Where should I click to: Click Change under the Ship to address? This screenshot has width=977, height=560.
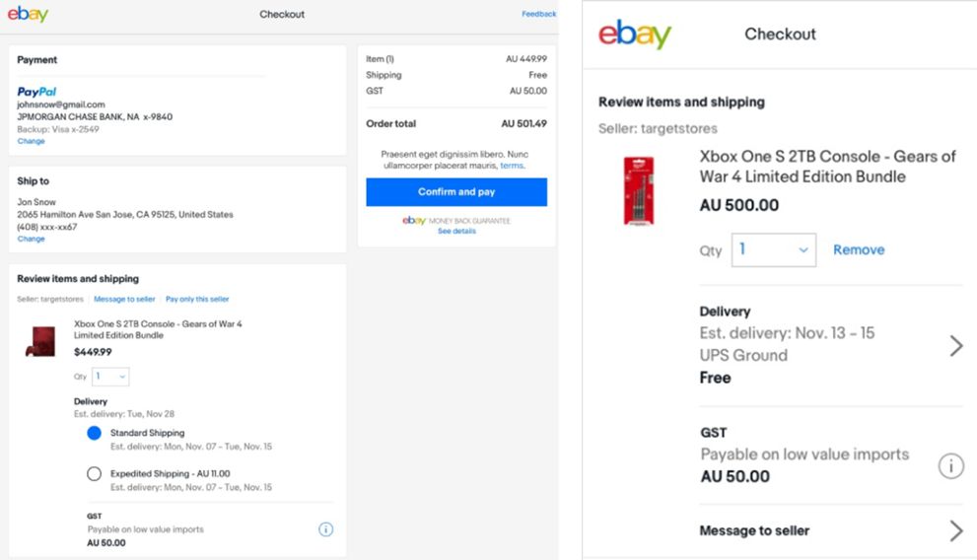pos(31,239)
